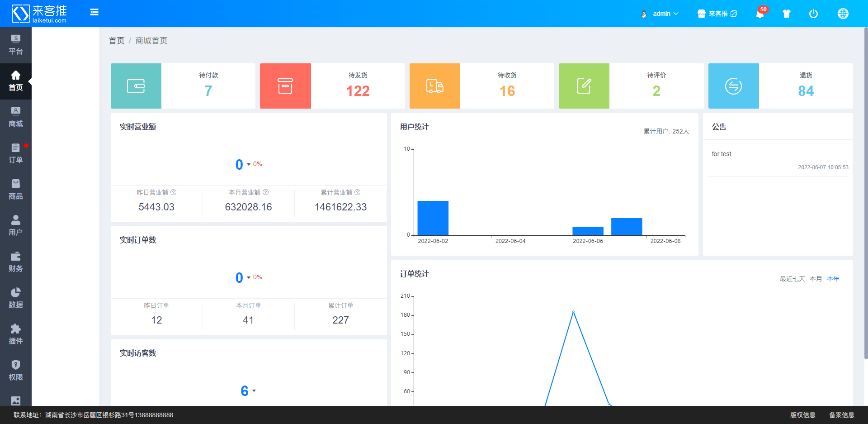Click help icon beside 本月营业额

(x=266, y=192)
